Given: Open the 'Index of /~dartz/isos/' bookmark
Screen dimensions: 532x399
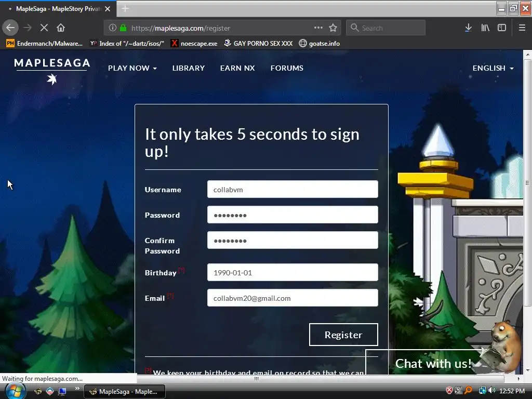Looking at the screenshot, I should tap(127, 44).
